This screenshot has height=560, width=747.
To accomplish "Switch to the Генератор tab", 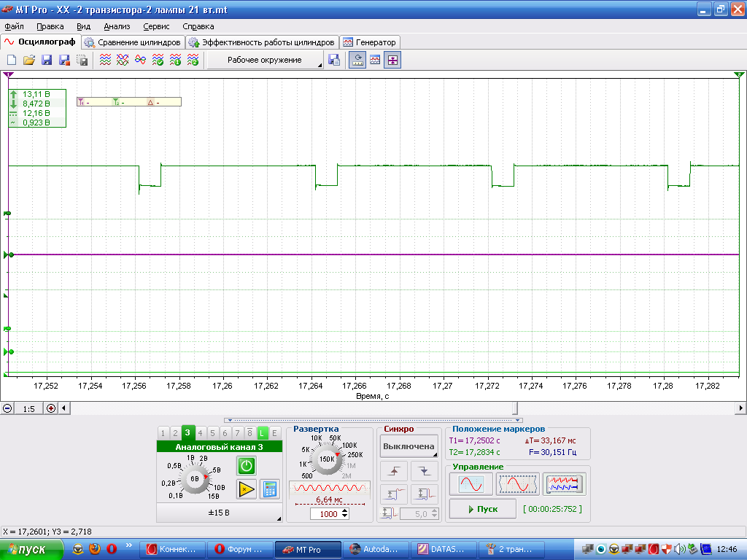I will coord(370,42).
